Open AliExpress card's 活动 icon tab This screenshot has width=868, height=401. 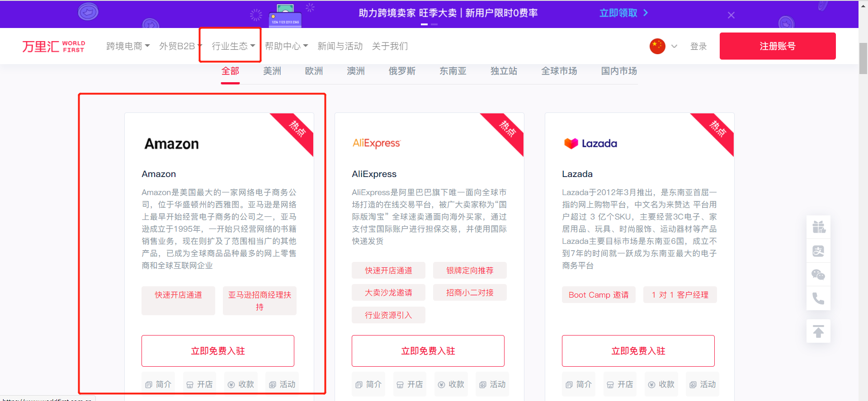[x=492, y=384]
